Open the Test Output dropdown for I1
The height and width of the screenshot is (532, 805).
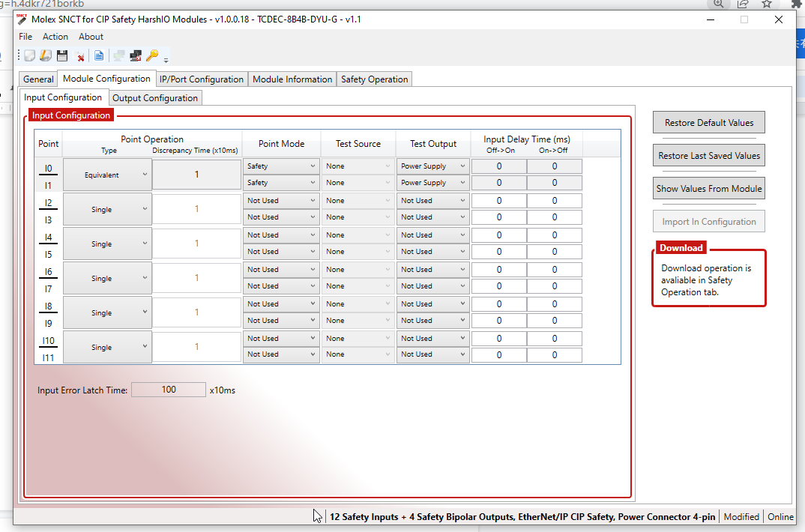[x=432, y=183]
